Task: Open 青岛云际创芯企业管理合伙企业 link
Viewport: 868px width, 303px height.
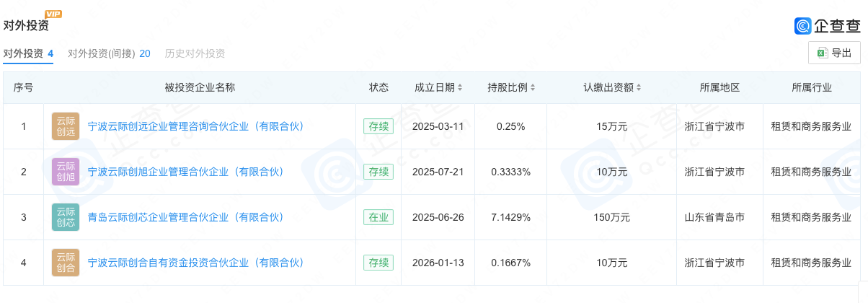Action: 186,217
